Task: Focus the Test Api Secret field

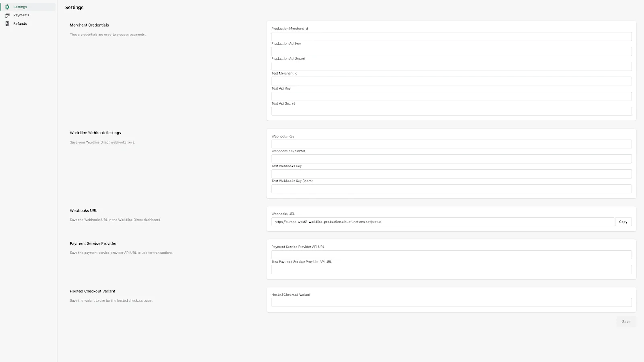Action: click(451, 111)
